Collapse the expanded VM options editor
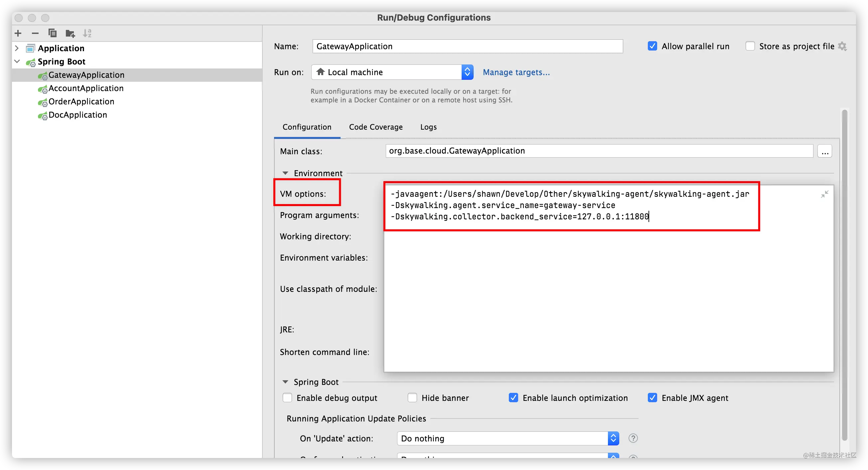 point(824,194)
